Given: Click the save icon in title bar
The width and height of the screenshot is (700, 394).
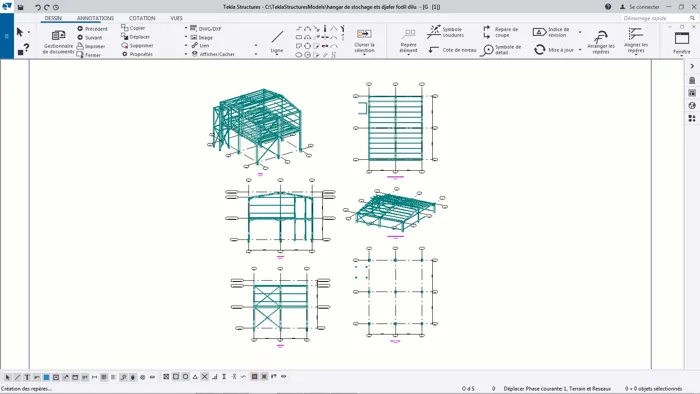Looking at the screenshot, I should (21, 7).
